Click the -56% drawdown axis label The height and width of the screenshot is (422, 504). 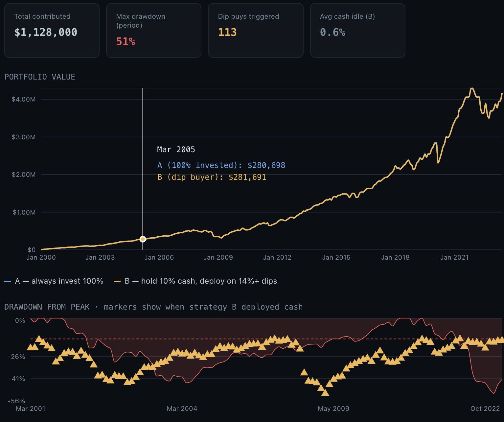pyautogui.click(x=16, y=401)
